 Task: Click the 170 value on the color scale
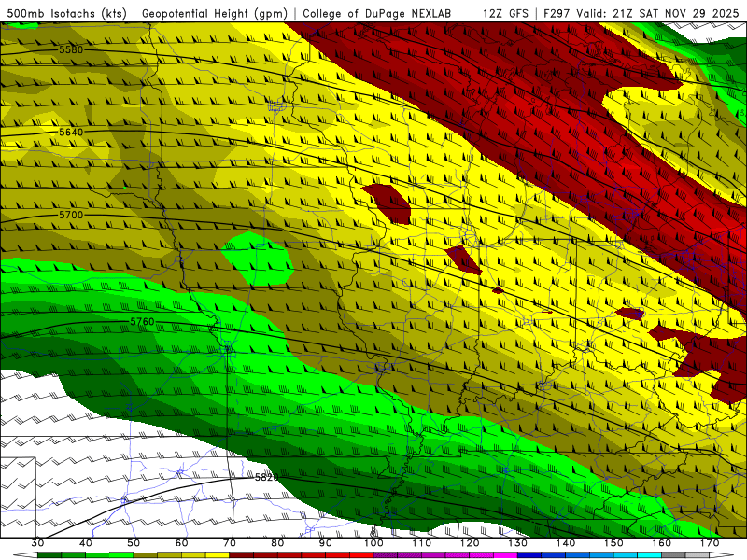click(x=711, y=543)
